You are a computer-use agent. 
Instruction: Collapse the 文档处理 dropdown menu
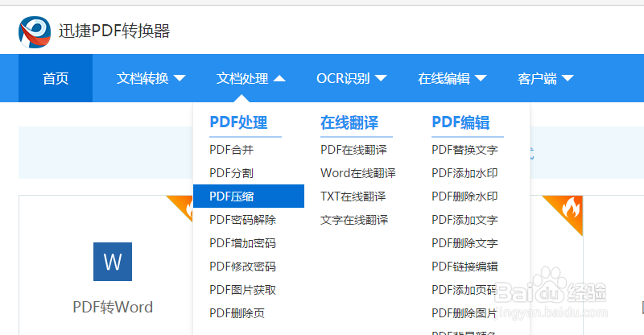(251, 78)
